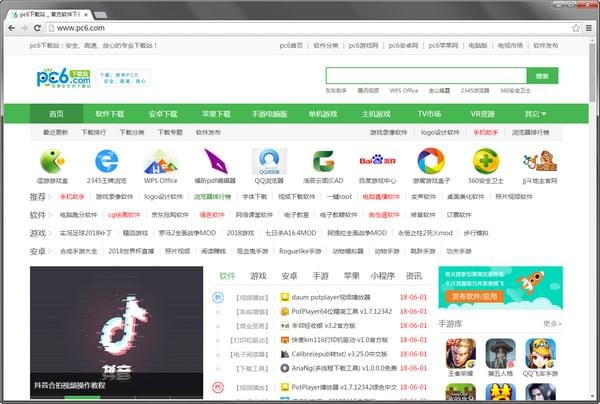The image size is (600, 404).
Task: Open the pc6首页 top link
Action: point(291,45)
